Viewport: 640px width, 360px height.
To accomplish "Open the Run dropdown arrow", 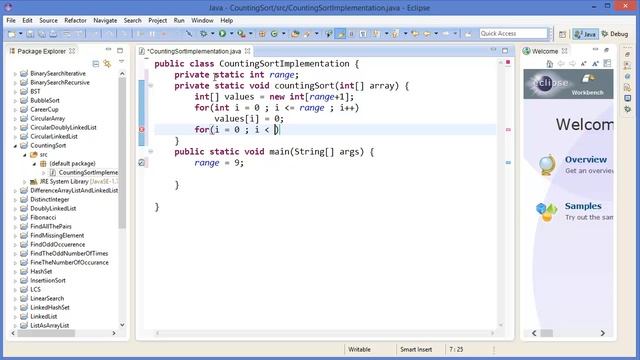I will [x=231, y=34].
